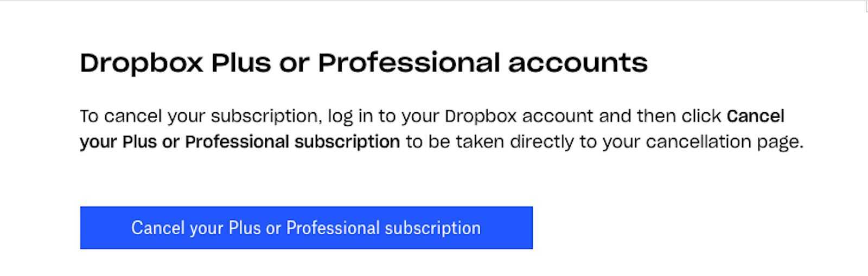The image size is (868, 276).
Task: Click the bold word Cancel ending the first paragraph line
Action: point(756,116)
